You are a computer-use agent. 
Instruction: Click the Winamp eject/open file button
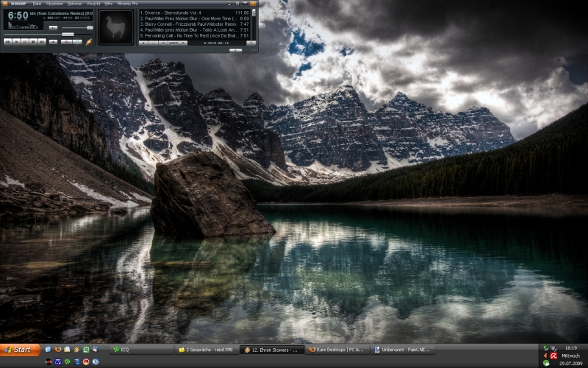coord(52,42)
